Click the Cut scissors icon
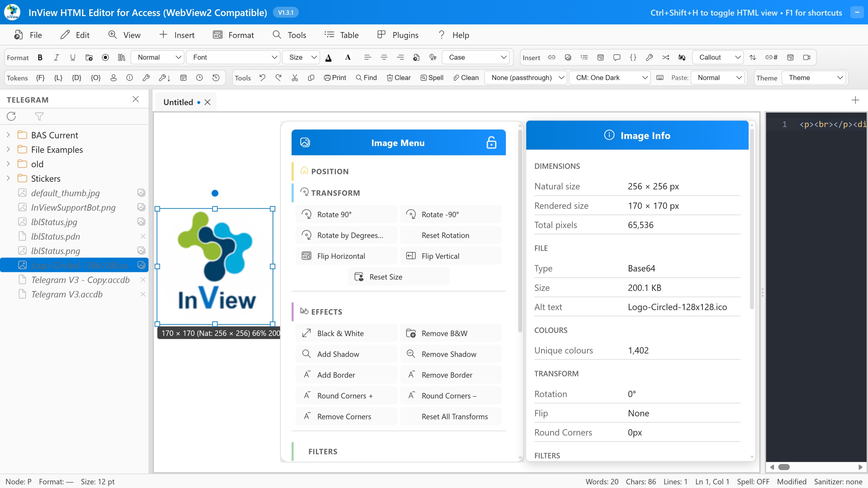This screenshot has width=868, height=488. [295, 77]
